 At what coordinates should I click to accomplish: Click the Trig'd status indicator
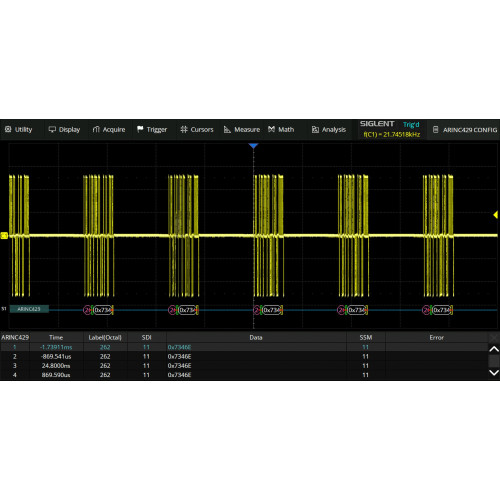coord(411,125)
